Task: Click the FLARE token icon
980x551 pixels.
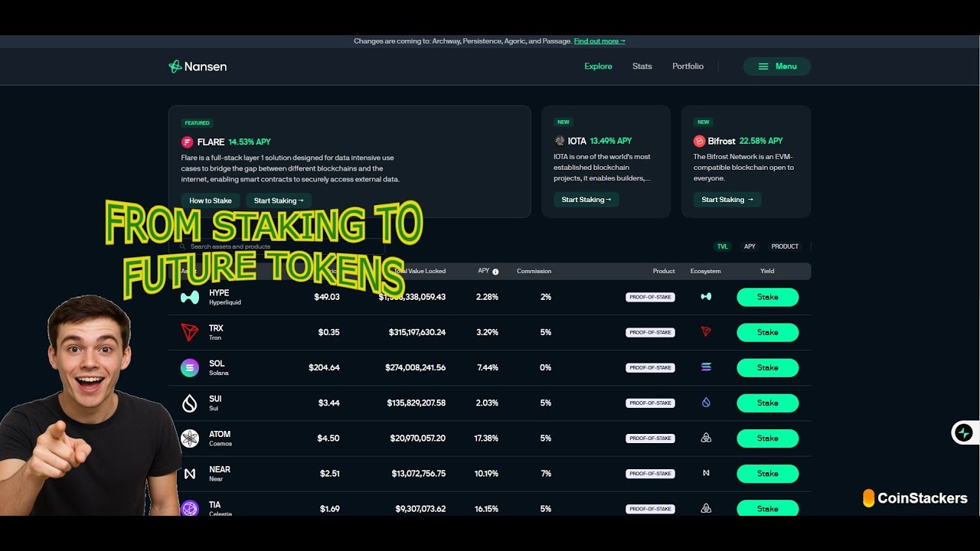Action: (188, 142)
